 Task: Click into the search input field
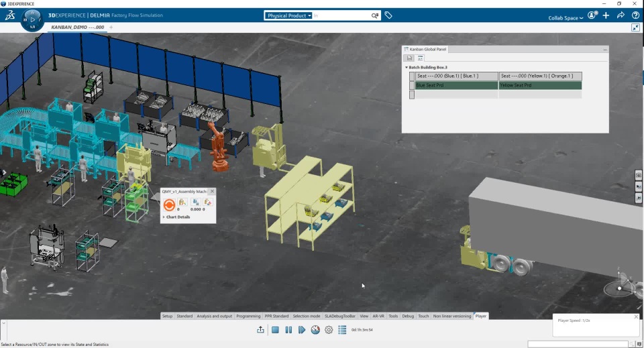341,15
